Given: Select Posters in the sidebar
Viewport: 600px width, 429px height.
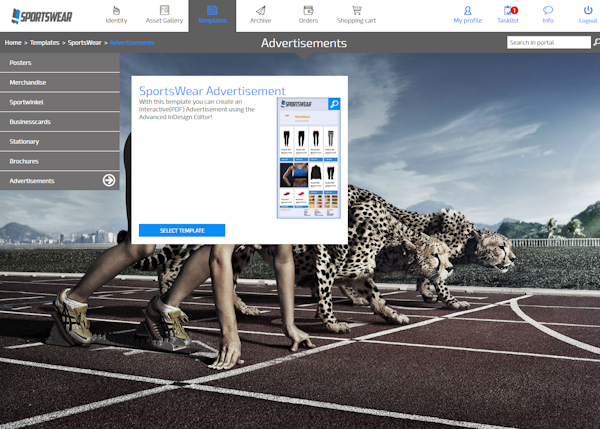Looking at the screenshot, I should 59,63.
